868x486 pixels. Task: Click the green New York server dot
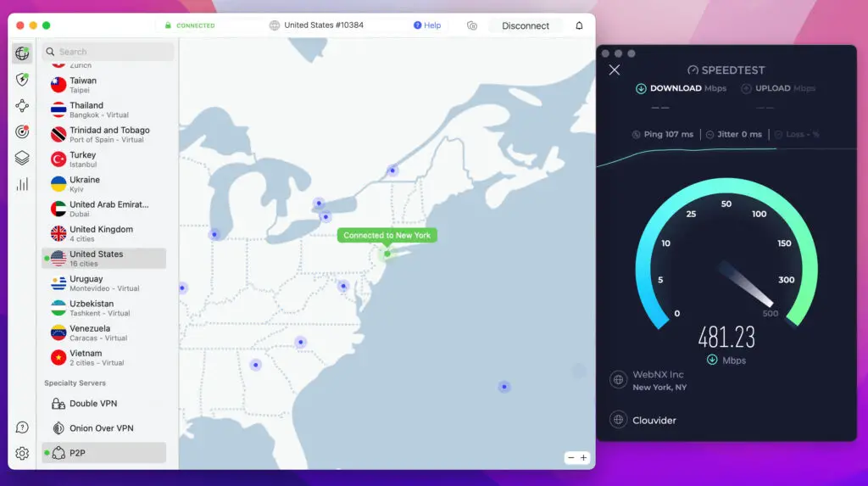click(x=387, y=254)
